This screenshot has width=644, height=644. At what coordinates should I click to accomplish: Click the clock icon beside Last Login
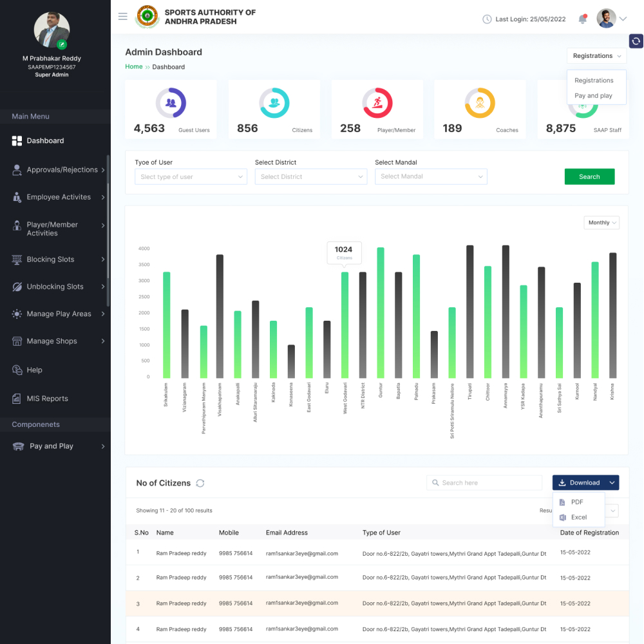click(487, 19)
